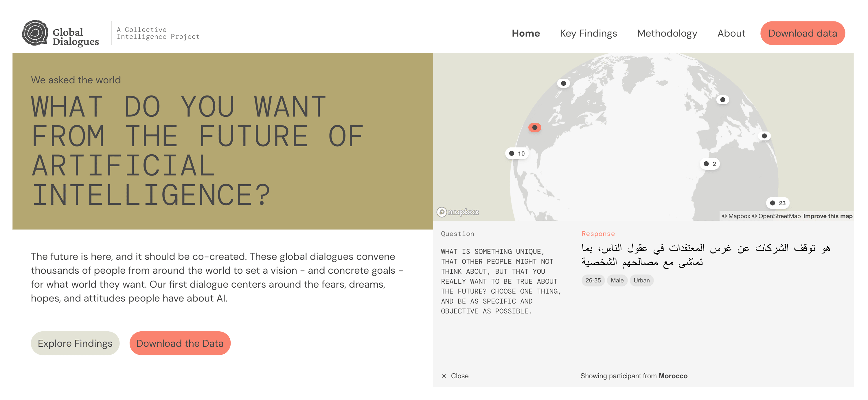Click the Download data button
Viewport: 868px width, 400px height.
[x=803, y=33]
